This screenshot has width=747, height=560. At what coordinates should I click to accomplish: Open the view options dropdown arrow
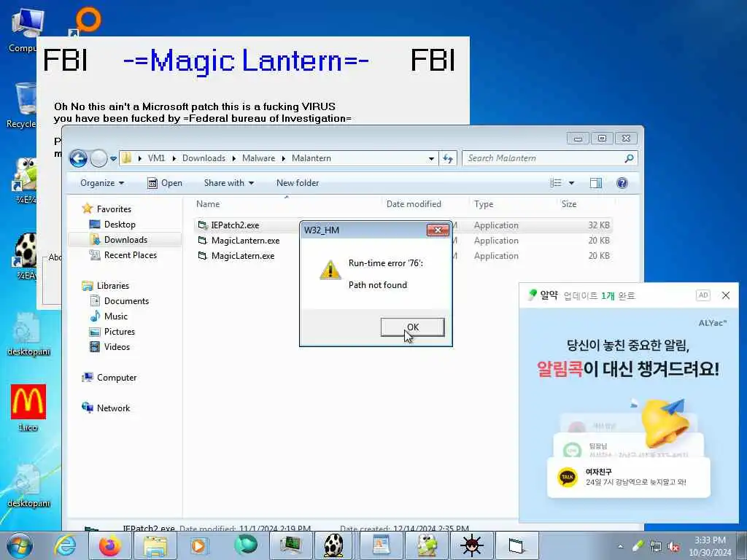571,183
